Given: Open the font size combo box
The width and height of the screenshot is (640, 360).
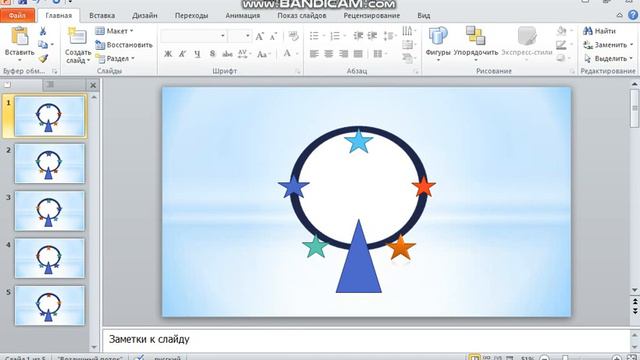Looking at the screenshot, I should pyautogui.click(x=240, y=36).
